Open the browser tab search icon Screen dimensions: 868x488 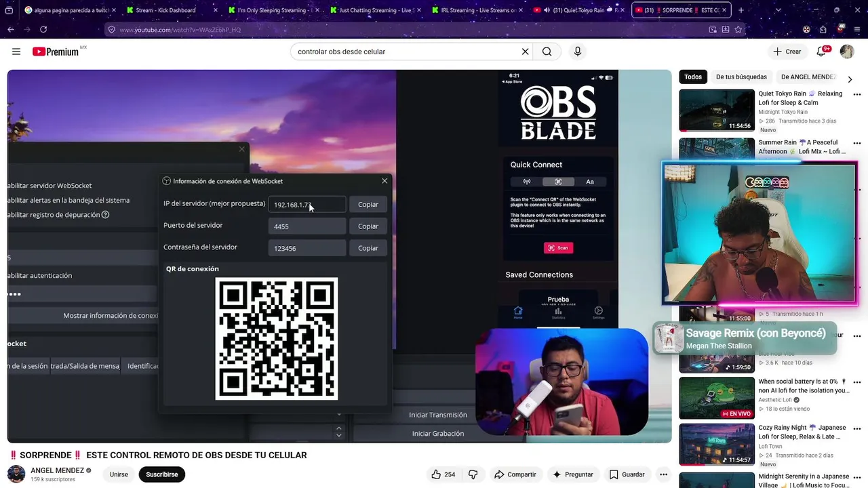[x=9, y=10]
